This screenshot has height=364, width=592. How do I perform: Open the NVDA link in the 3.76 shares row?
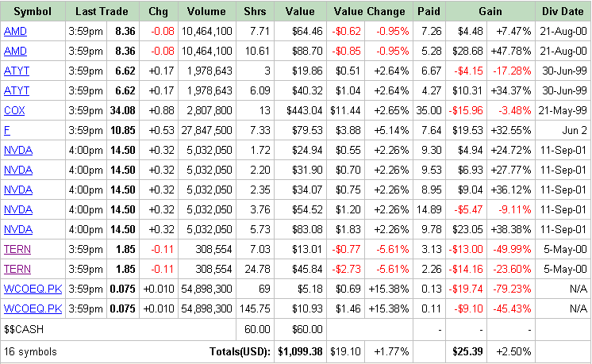tap(18, 209)
